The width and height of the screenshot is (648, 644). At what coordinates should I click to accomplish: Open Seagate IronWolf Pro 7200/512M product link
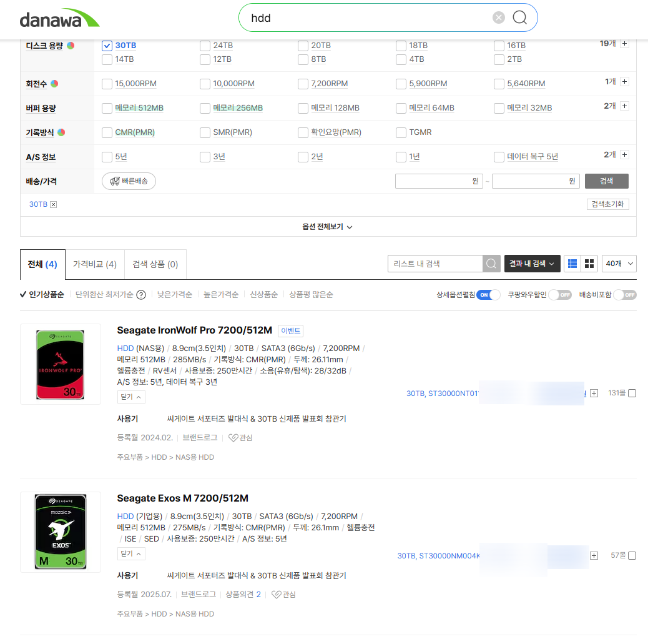(x=195, y=330)
